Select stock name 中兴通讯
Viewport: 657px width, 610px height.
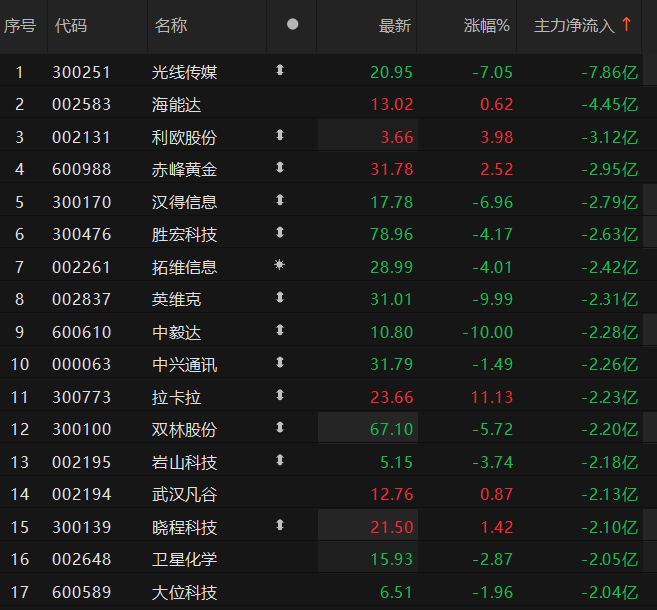tap(184, 364)
